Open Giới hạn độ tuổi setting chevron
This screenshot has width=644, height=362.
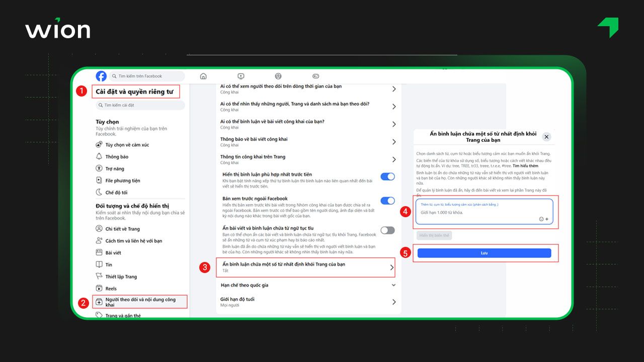[x=393, y=302]
